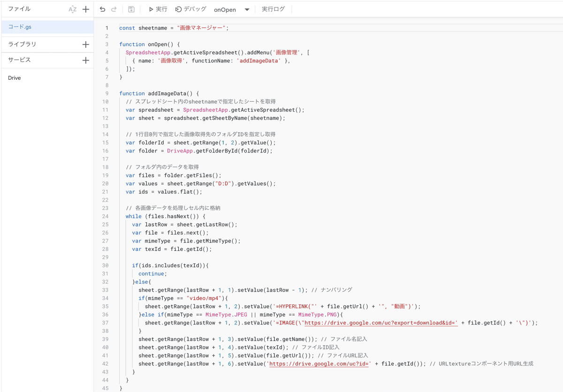Open the export=download URL on line 37
This screenshot has height=392, width=563.
tap(380, 323)
